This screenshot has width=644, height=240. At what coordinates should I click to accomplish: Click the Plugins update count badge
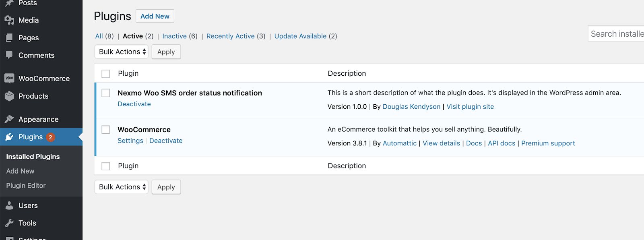(x=50, y=137)
